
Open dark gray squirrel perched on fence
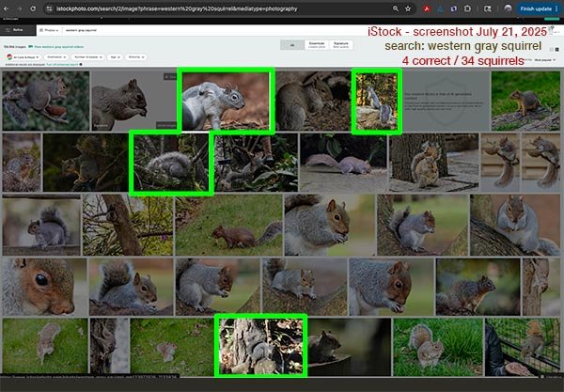[x=41, y=225]
